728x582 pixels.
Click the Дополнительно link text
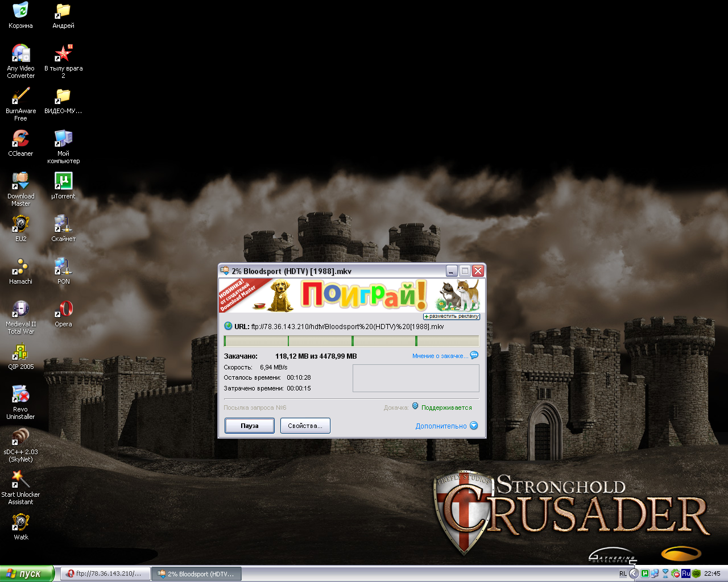coord(441,426)
